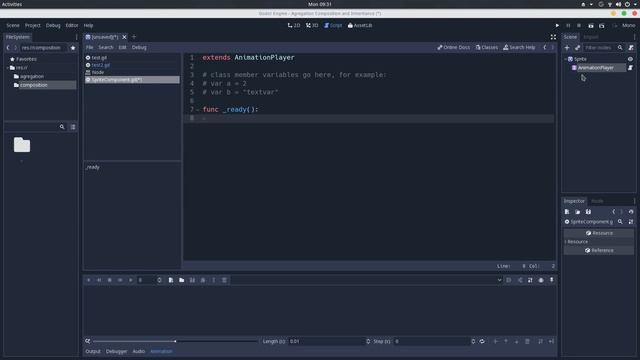Switch to the Node tab in Inspector
Viewport: 640px width, 360px height.
click(x=597, y=201)
